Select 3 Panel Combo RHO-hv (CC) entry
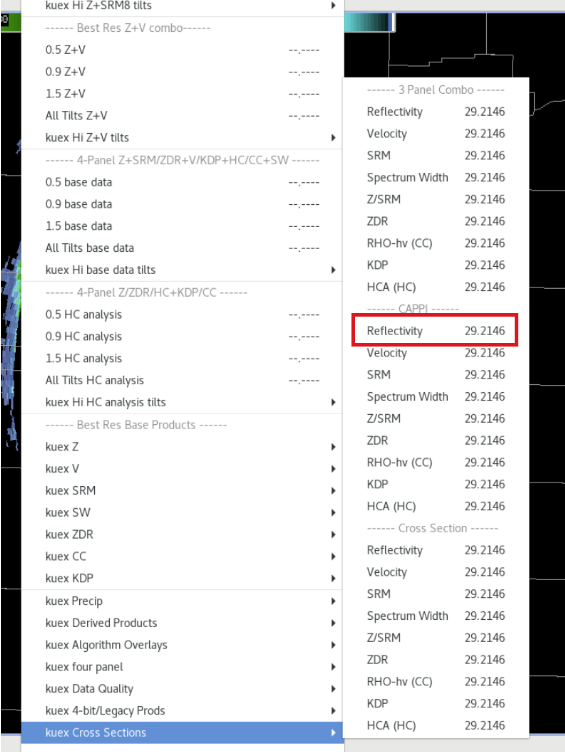This screenshot has width=565, height=752. coord(436,243)
